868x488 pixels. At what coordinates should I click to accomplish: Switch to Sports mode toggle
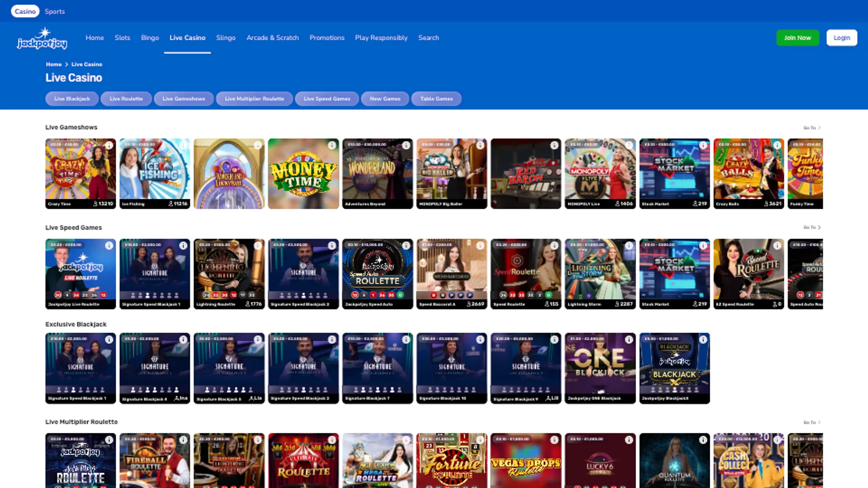pyautogui.click(x=55, y=11)
